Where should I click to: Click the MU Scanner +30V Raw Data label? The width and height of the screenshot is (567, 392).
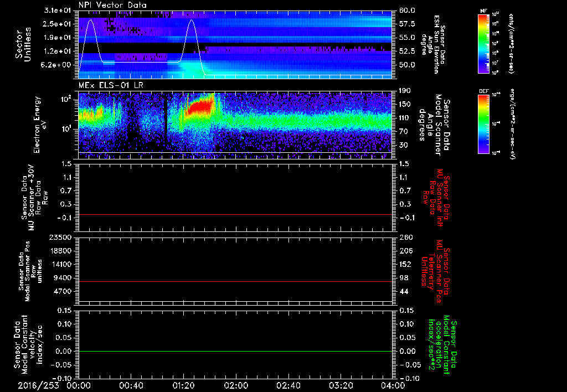point(35,198)
